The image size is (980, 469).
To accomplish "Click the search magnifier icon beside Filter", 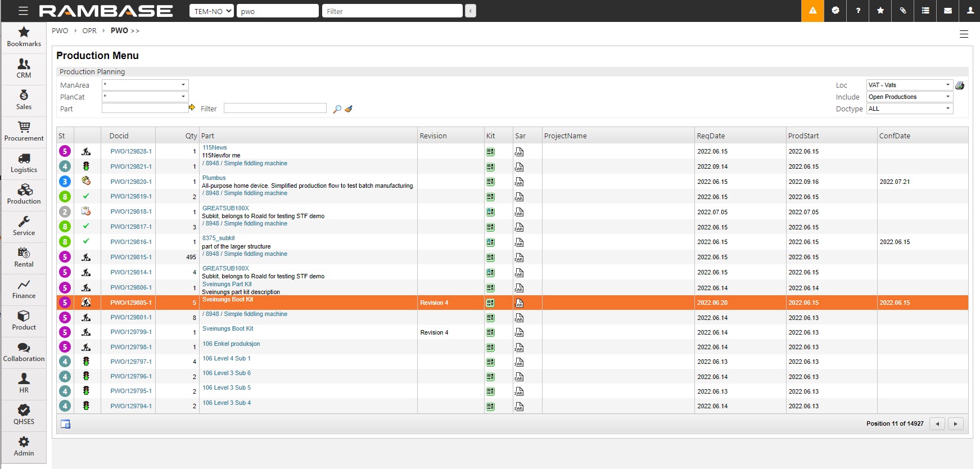I will coord(337,109).
